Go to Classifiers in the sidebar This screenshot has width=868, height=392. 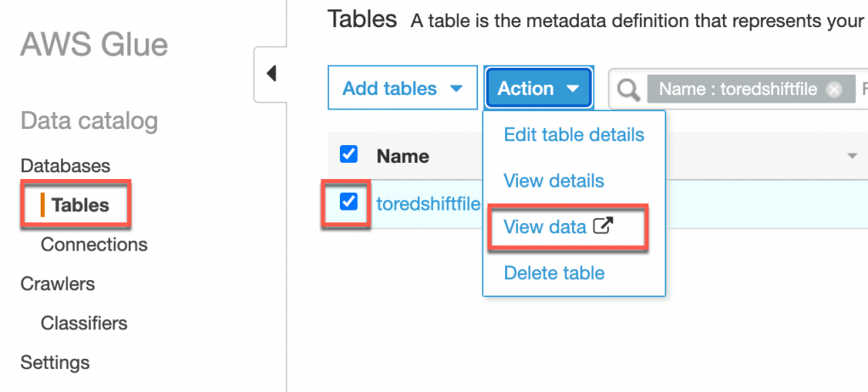[84, 323]
